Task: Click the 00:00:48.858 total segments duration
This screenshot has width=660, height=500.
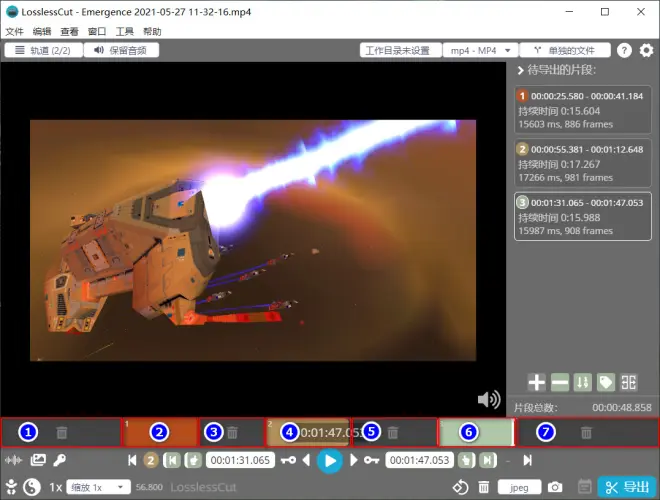Action: click(622, 407)
